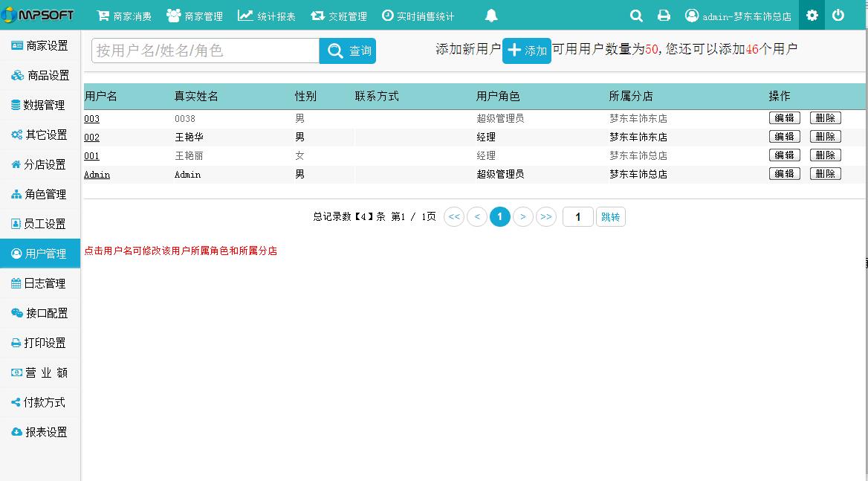Open 统计报表 in top navigation
This screenshot has width=868, height=481.
tap(266, 16)
